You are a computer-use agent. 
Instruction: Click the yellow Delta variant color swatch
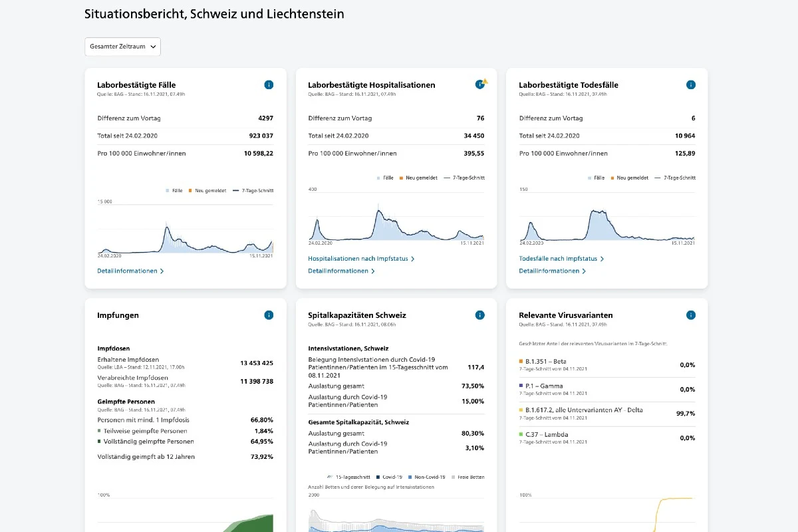[521, 410]
